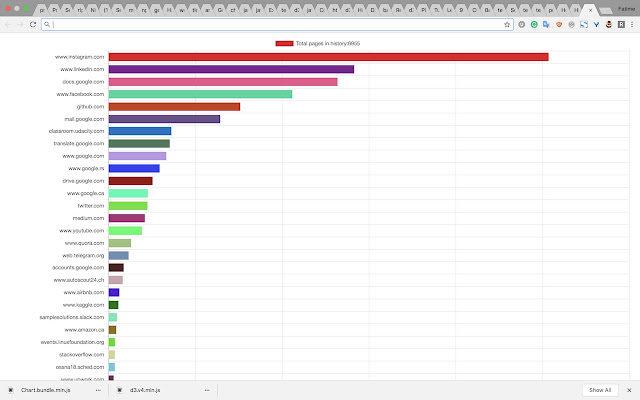640x400 pixels.
Task: Click the gray circular U extension icon
Action: pos(522,24)
